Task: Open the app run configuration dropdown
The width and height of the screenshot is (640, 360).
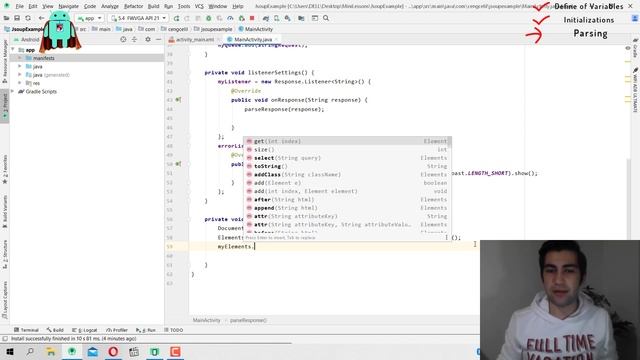Action: click(90, 18)
